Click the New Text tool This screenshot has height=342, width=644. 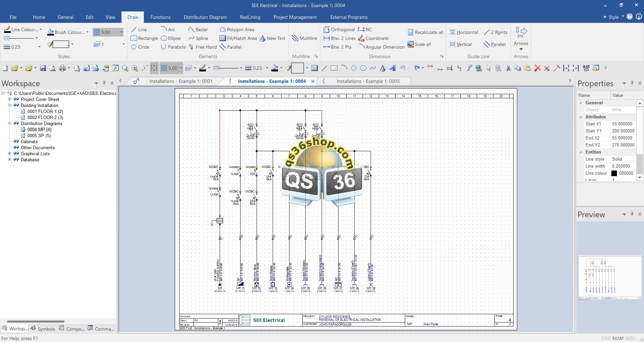(272, 38)
